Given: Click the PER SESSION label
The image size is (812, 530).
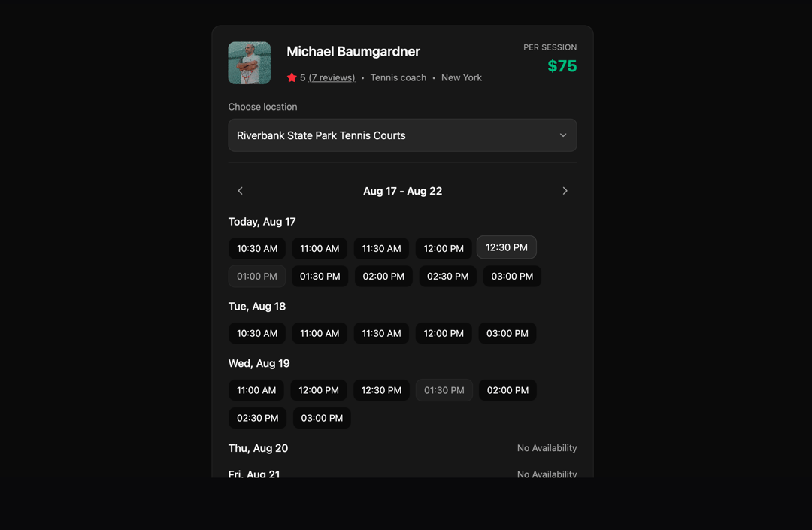Looking at the screenshot, I should point(550,47).
